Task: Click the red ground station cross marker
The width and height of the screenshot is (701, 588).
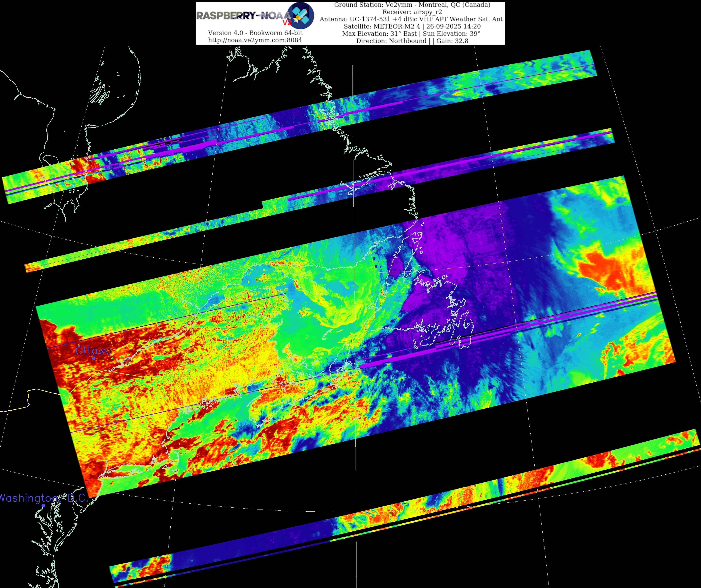Action: [128, 361]
